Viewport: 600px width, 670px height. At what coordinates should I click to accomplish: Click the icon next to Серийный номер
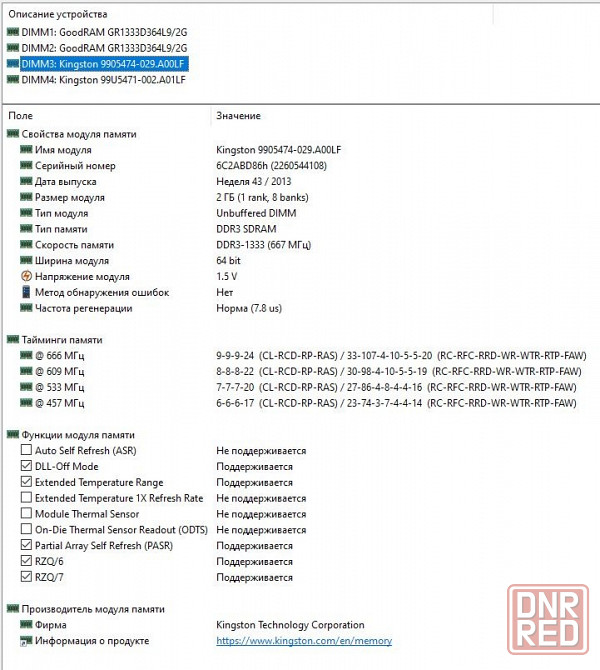click(x=26, y=166)
